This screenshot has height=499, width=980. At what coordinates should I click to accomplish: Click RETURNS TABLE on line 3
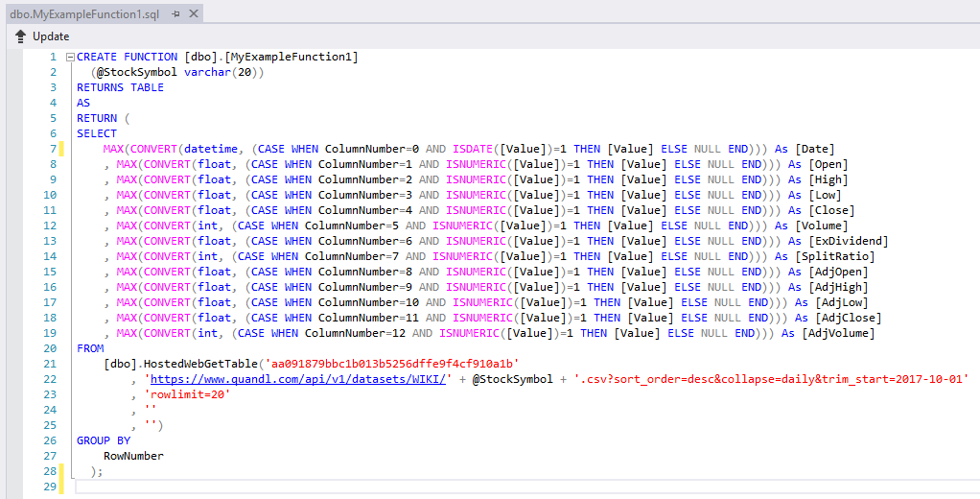coord(120,87)
